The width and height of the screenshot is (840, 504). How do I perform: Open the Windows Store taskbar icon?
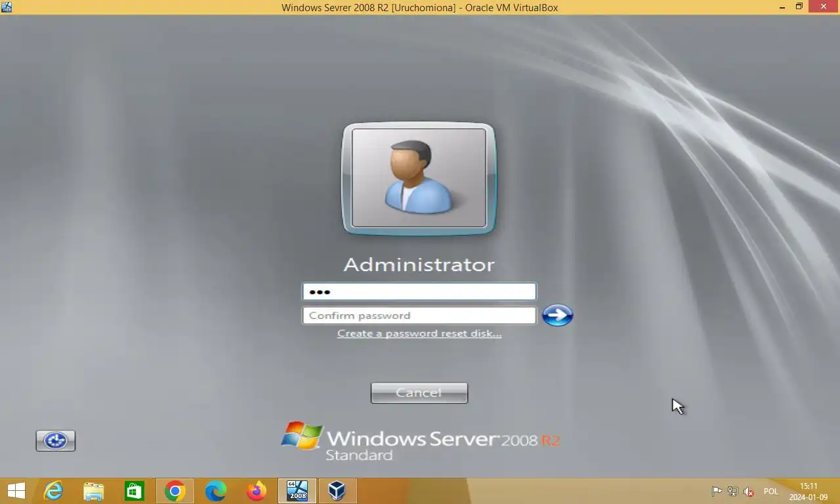135,491
